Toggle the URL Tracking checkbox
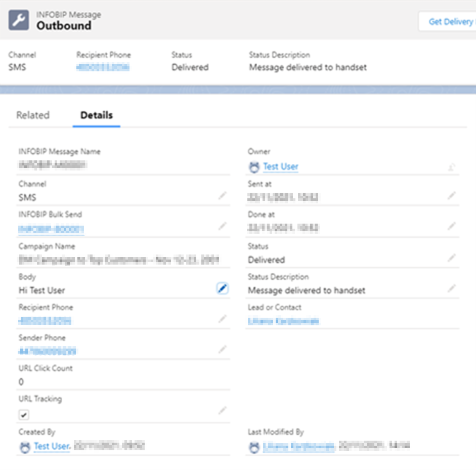 24,415
